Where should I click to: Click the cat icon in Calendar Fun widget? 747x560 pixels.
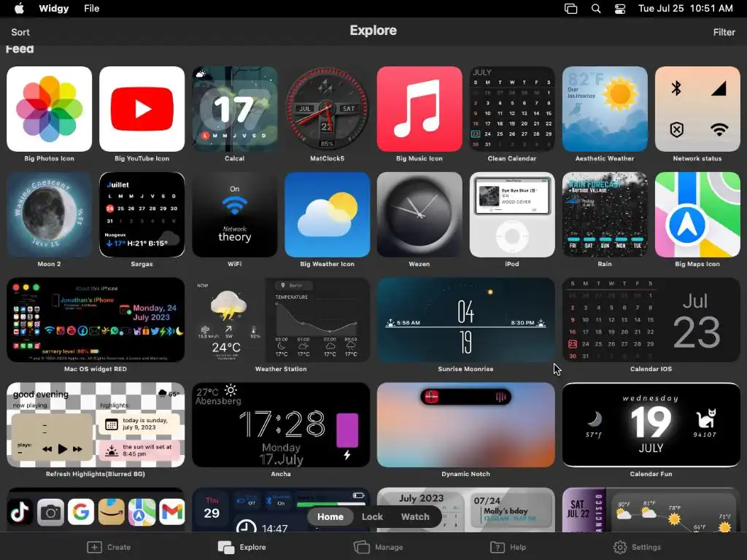(705, 419)
